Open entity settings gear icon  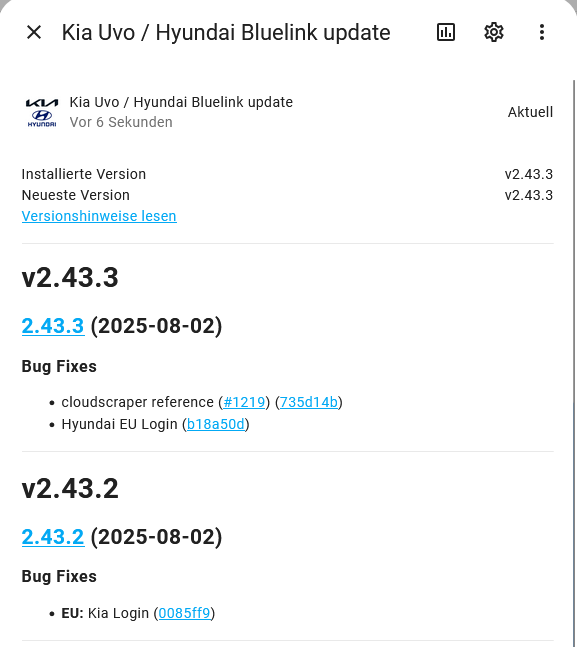coord(494,32)
